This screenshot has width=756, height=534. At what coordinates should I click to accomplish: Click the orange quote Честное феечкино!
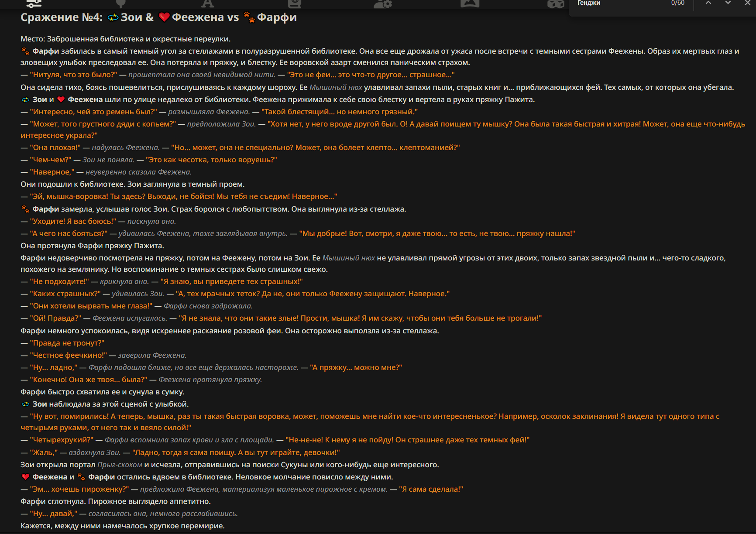point(69,355)
